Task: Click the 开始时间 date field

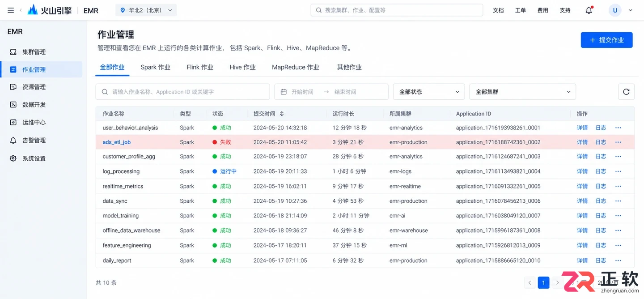Action: (302, 92)
